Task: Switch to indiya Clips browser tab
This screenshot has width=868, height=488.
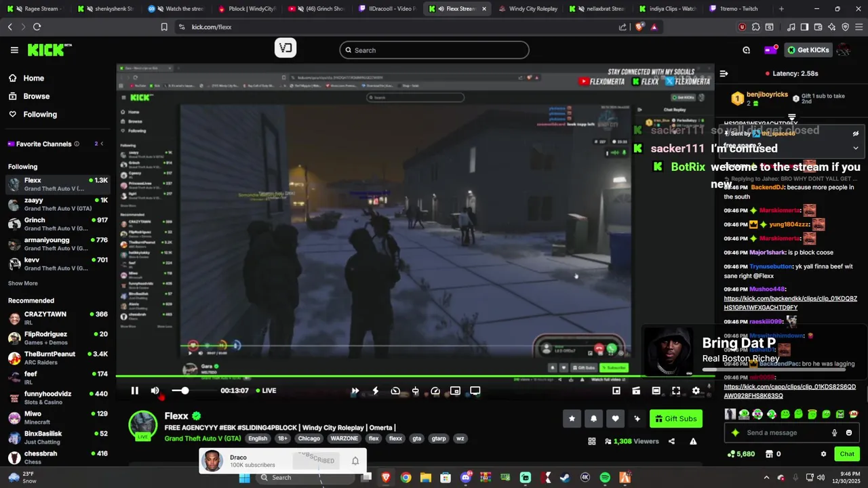Action: click(667, 9)
